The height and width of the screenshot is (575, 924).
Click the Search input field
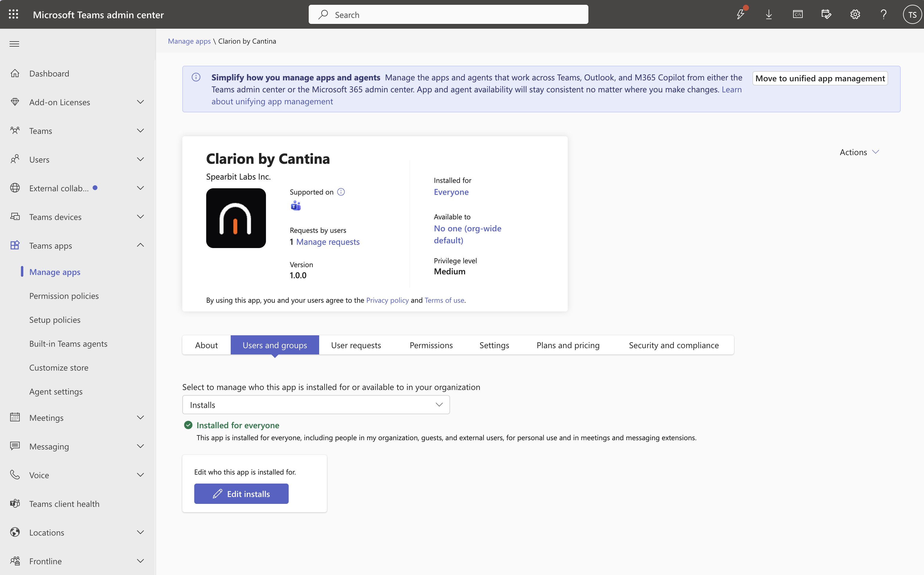point(448,14)
